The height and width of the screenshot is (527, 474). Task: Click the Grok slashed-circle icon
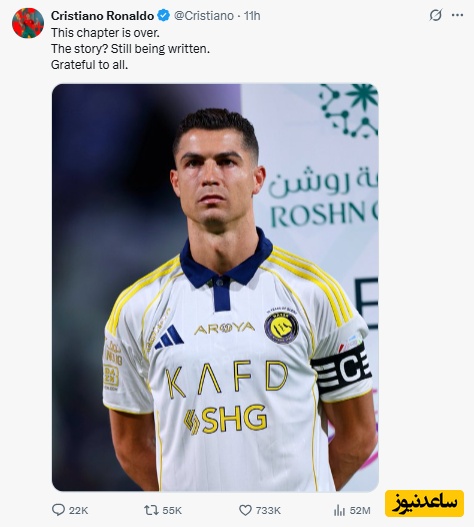[x=436, y=15]
